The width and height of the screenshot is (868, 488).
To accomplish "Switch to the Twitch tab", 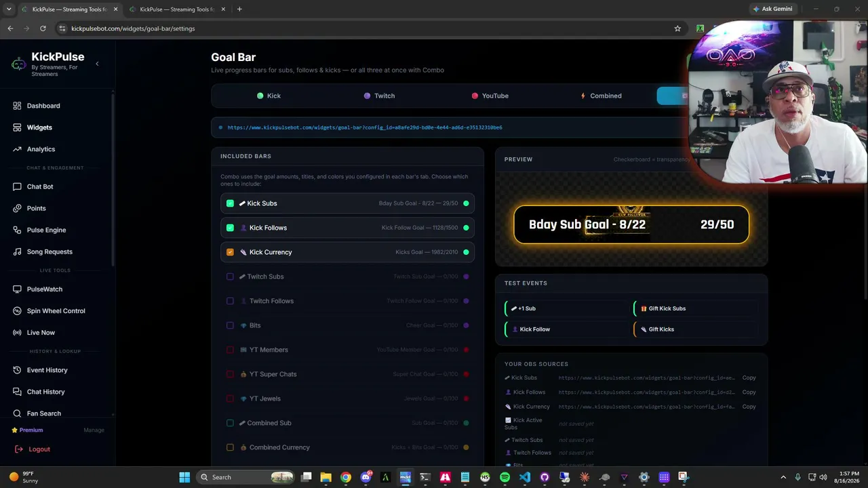I will [379, 96].
